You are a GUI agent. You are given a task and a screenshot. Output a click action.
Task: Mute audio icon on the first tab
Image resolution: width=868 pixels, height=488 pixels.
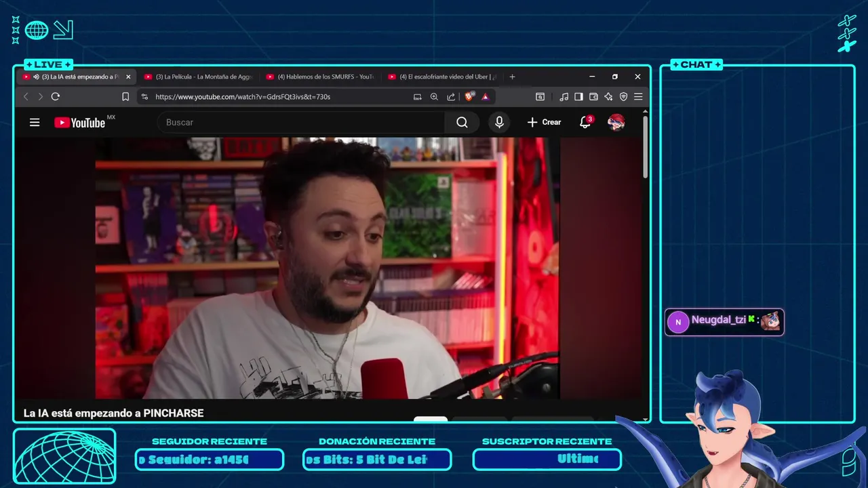point(36,77)
